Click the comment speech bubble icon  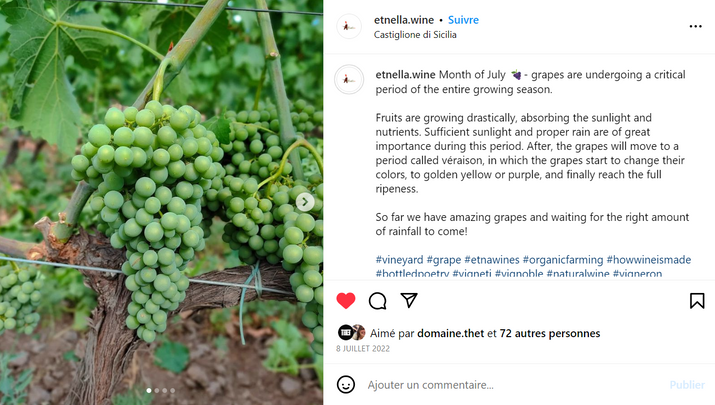pyautogui.click(x=377, y=300)
